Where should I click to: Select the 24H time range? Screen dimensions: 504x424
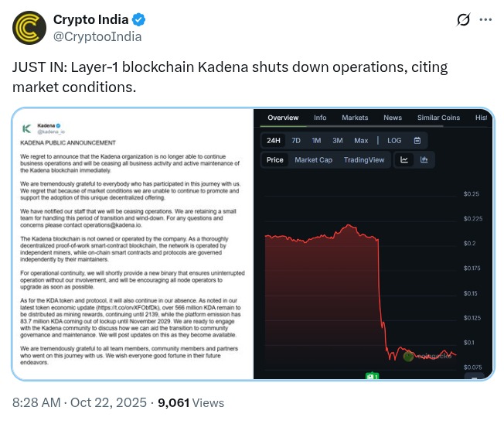tap(274, 140)
